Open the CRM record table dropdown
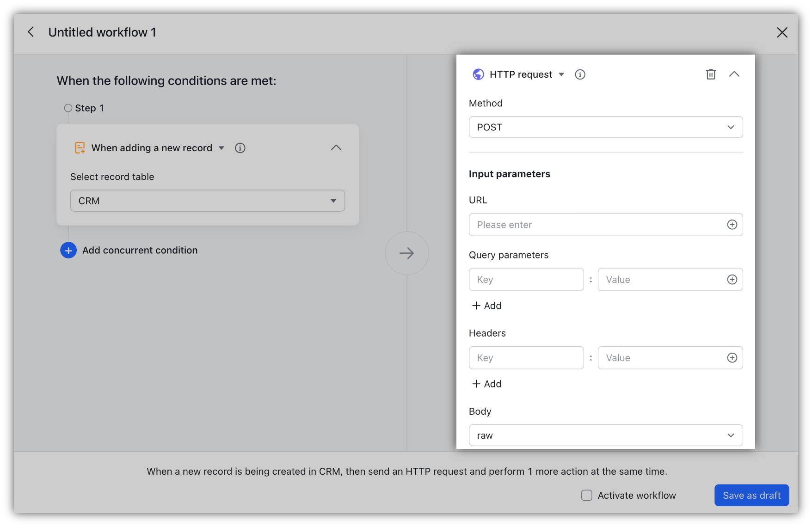 tap(208, 201)
